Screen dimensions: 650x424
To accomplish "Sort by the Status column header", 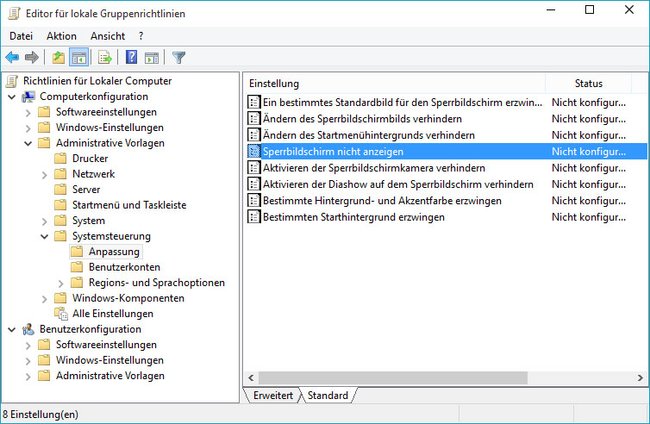I will [x=588, y=83].
